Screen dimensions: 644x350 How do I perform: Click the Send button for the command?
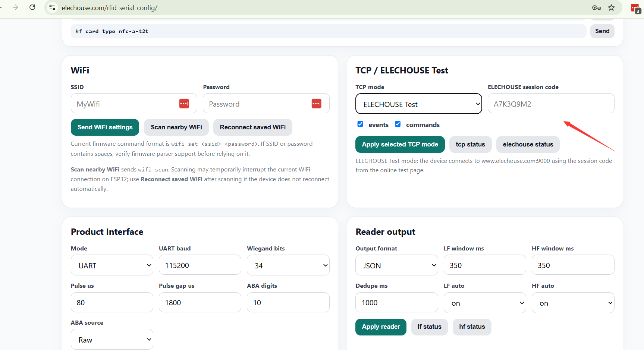click(602, 31)
